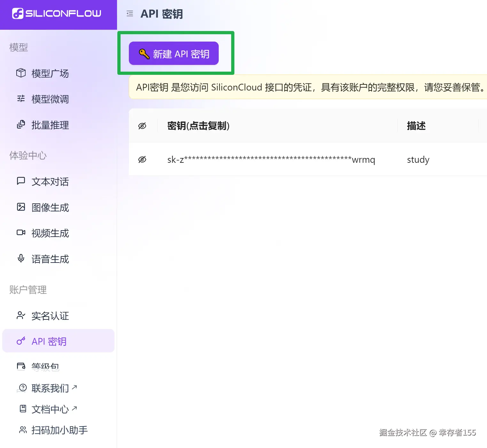Image resolution: width=487 pixels, height=448 pixels.
Task: Open 模型广场 in the sidebar
Action: pos(50,74)
